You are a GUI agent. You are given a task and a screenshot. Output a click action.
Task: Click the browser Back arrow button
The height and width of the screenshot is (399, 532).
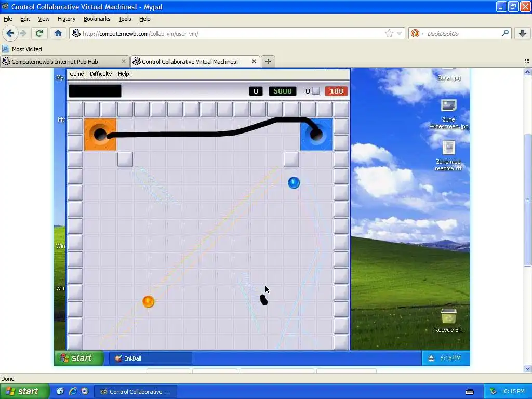(10, 33)
